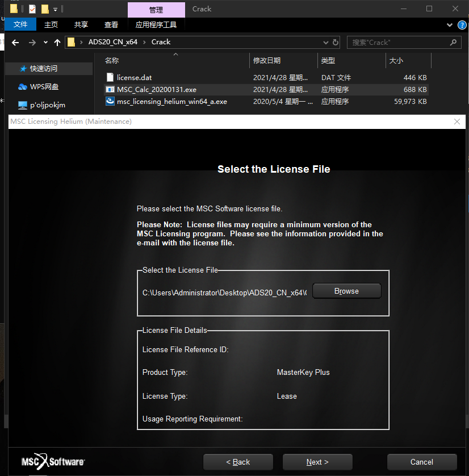
Task: Open the 应用程序工具 tab
Action: point(156,24)
